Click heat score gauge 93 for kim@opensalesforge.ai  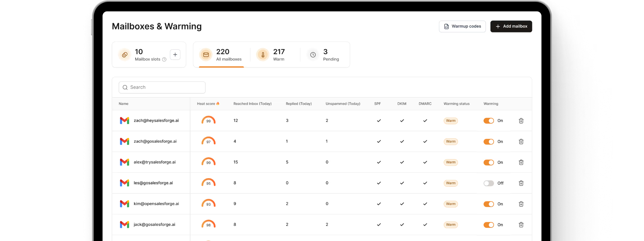[x=208, y=203]
